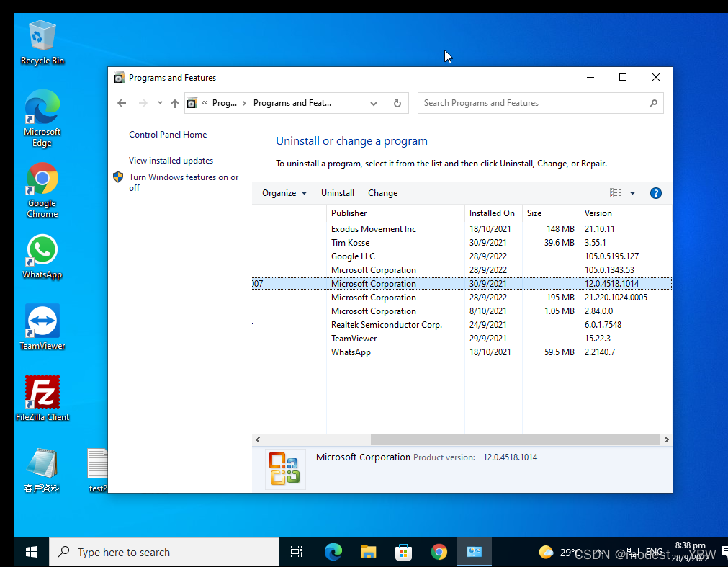Image resolution: width=728 pixels, height=567 pixels.
Task: Select the Microsoft Corporation row version 21.220.1024.0005
Action: pyautogui.click(x=462, y=298)
